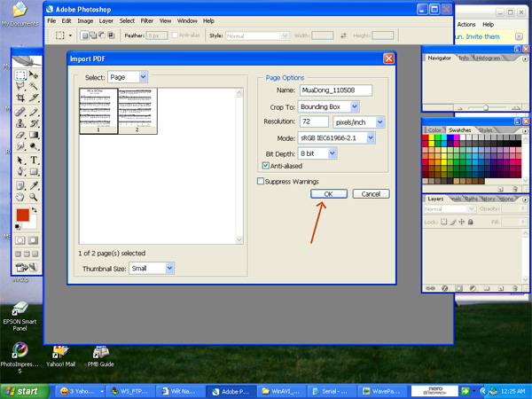Toggle Lock position in Layers panel
Image resolution: width=532 pixels, height=399 pixels.
461,222
